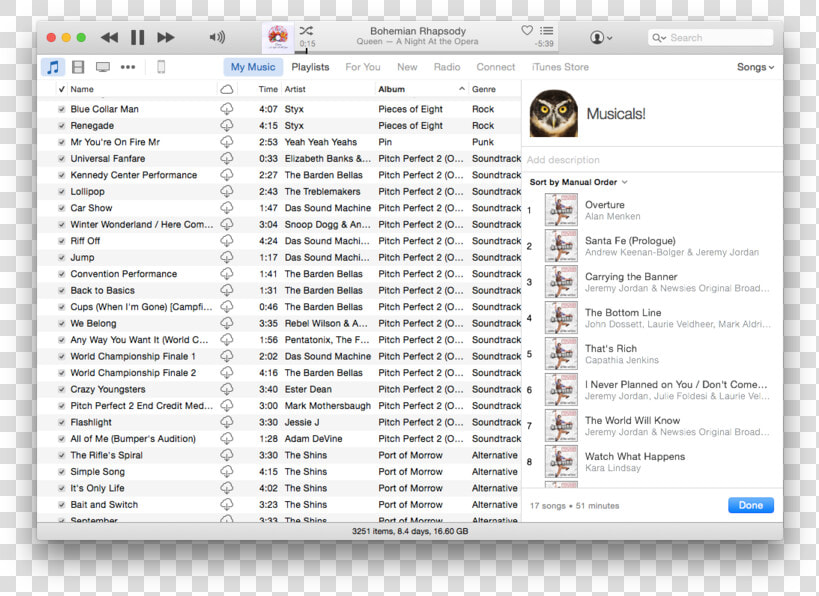
Task: Uncheck the Simple Song checkbox
Action: 61,472
